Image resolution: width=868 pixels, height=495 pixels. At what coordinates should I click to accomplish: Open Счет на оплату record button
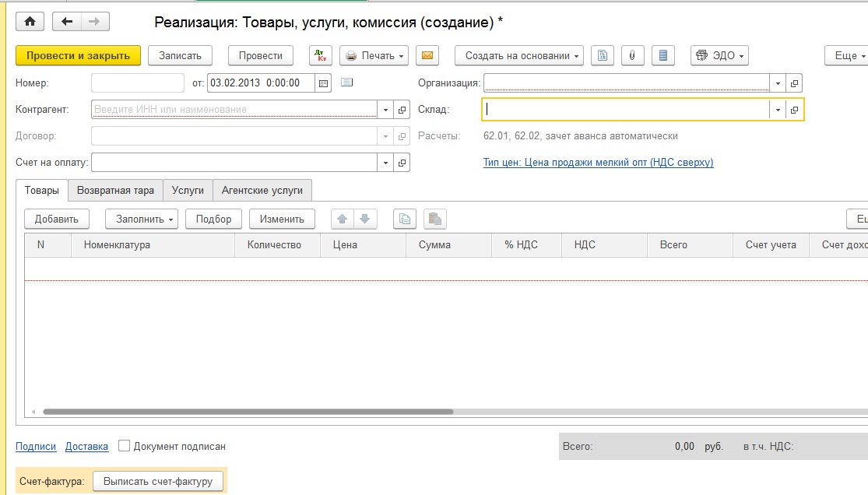point(402,163)
